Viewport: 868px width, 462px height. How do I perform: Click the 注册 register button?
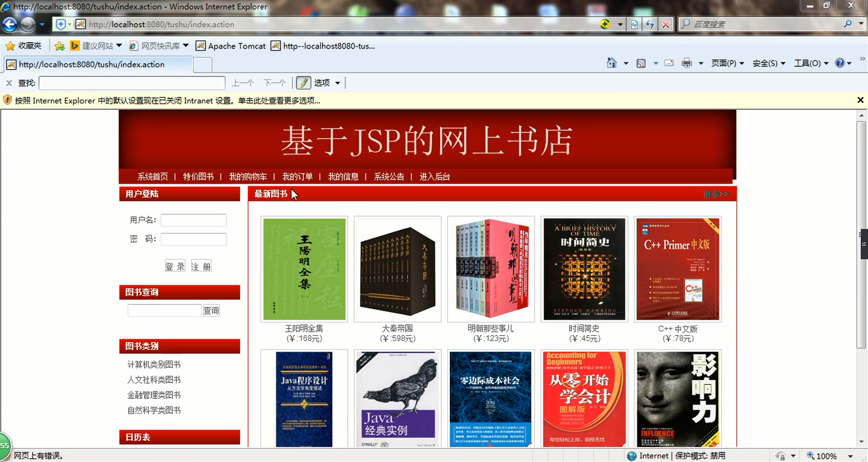[201, 266]
